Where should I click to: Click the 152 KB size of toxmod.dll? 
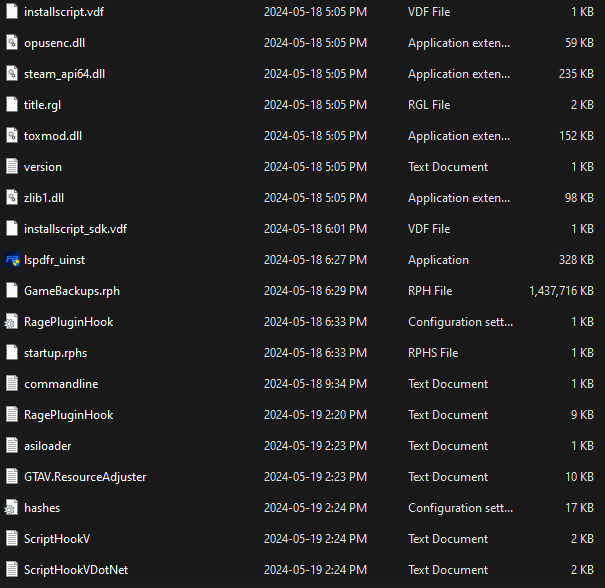coord(576,136)
